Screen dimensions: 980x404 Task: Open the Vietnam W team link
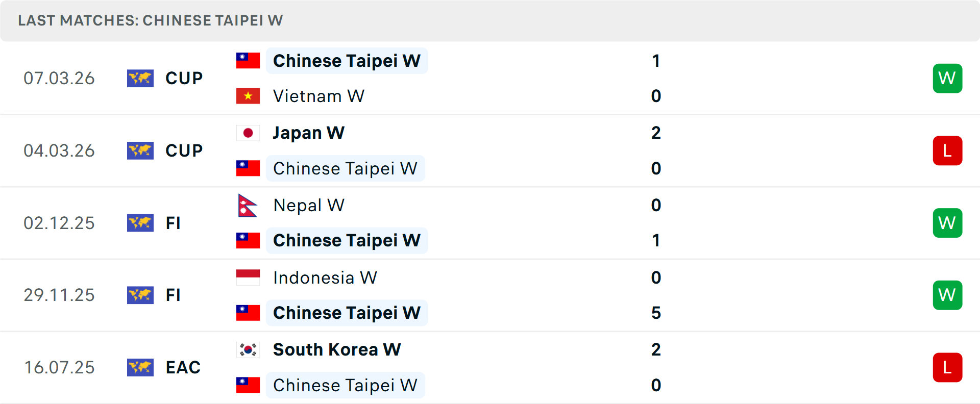click(318, 96)
